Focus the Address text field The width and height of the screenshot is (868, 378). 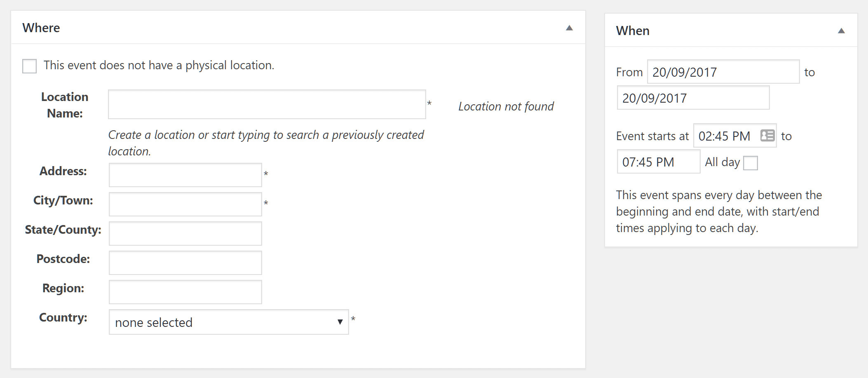[185, 175]
